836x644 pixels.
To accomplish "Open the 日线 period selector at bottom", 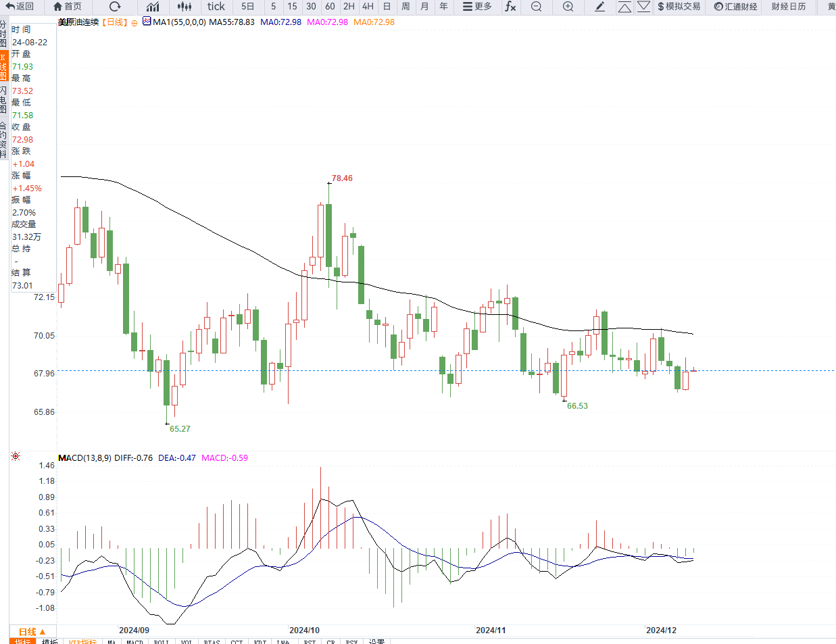I will pyautogui.click(x=32, y=632).
